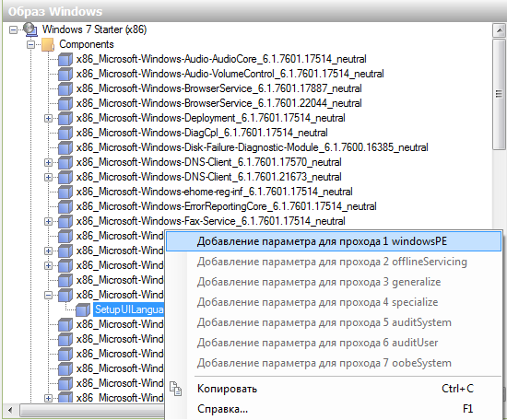Click the Windows 7 Starter image icon
Image resolution: width=507 pixels, height=420 pixels.
pos(30,29)
